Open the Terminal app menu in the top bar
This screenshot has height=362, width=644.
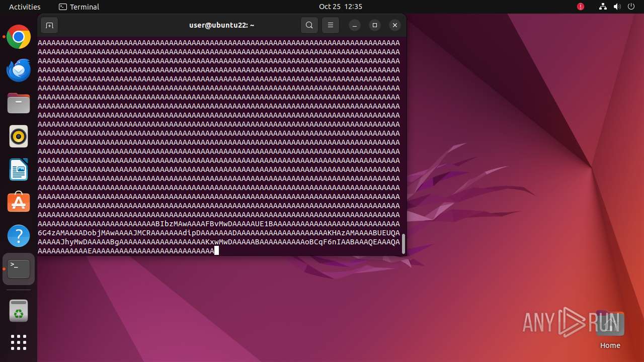79,7
